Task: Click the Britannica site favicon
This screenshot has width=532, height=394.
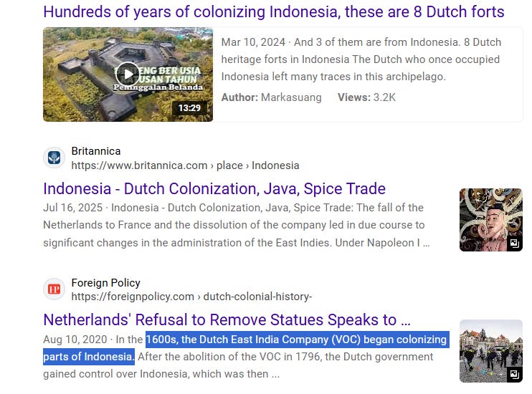Action: point(54,158)
